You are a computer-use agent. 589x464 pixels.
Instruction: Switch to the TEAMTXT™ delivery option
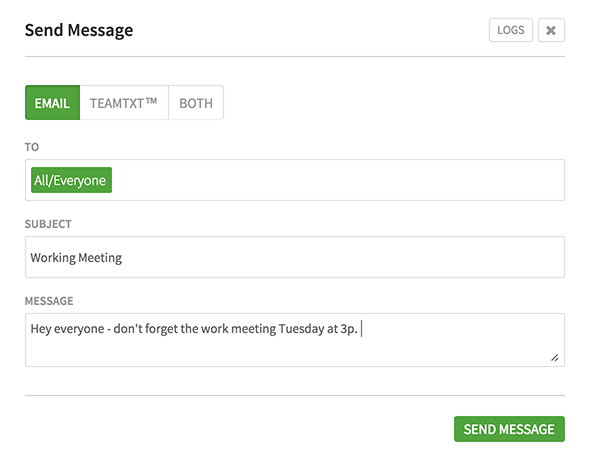(x=124, y=103)
